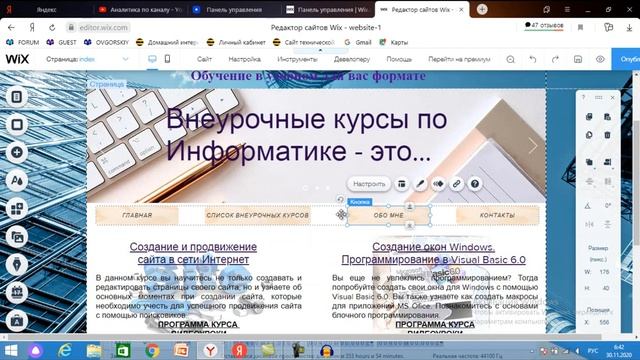640x360 pixels.
Task: Open the Настройка menu
Action: pos(244,59)
